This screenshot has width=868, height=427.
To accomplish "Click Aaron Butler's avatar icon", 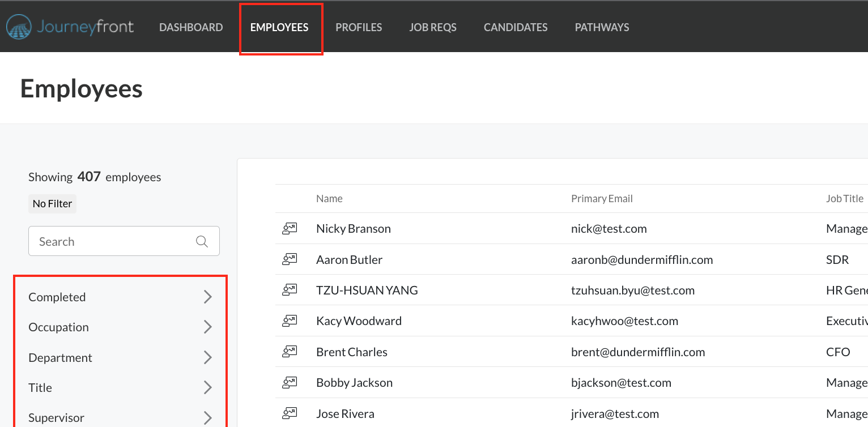I will [290, 259].
